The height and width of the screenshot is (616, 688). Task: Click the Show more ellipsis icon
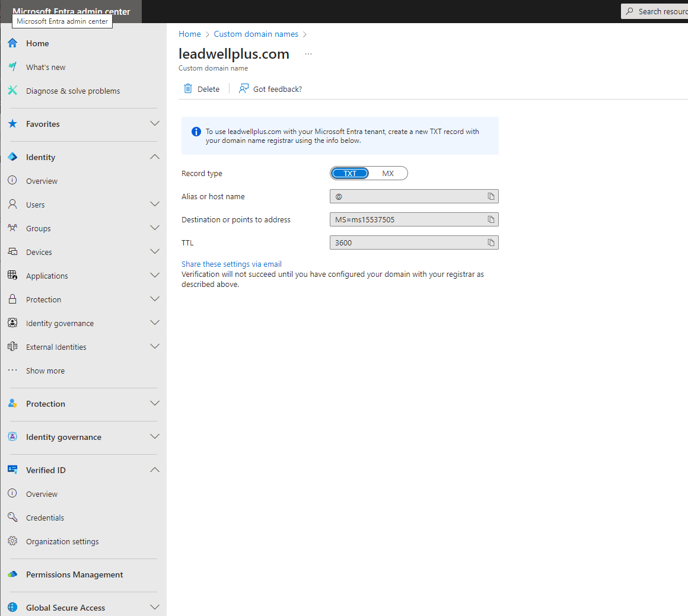(12, 371)
